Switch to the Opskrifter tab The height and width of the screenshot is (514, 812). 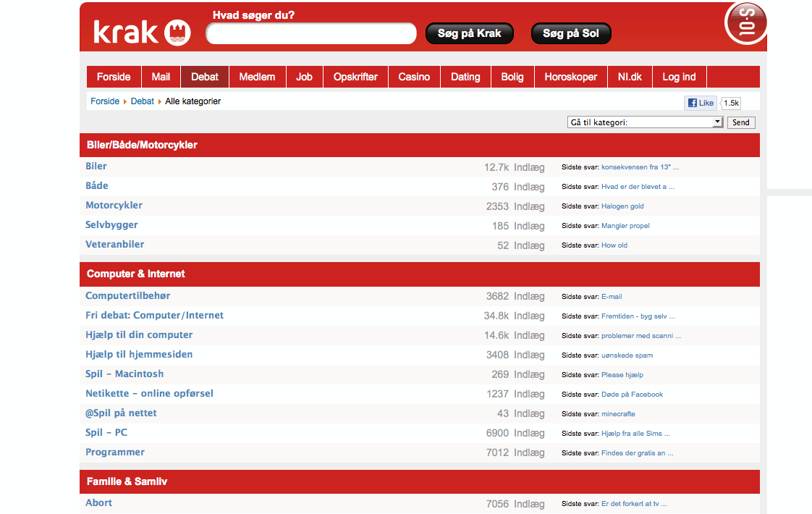[x=355, y=77]
